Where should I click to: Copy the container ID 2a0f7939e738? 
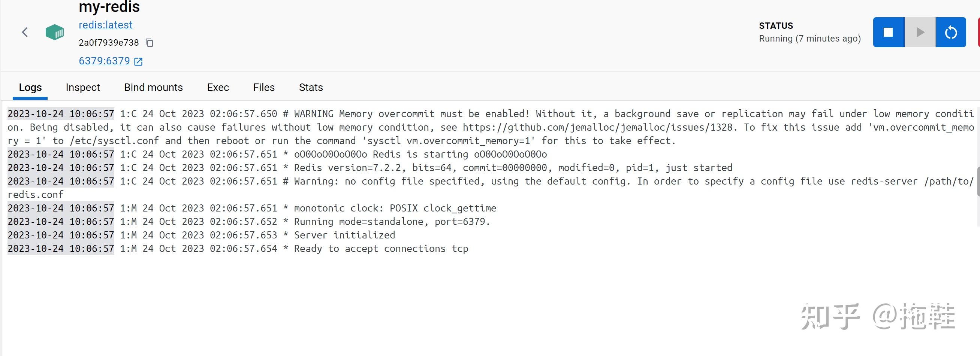tap(150, 43)
